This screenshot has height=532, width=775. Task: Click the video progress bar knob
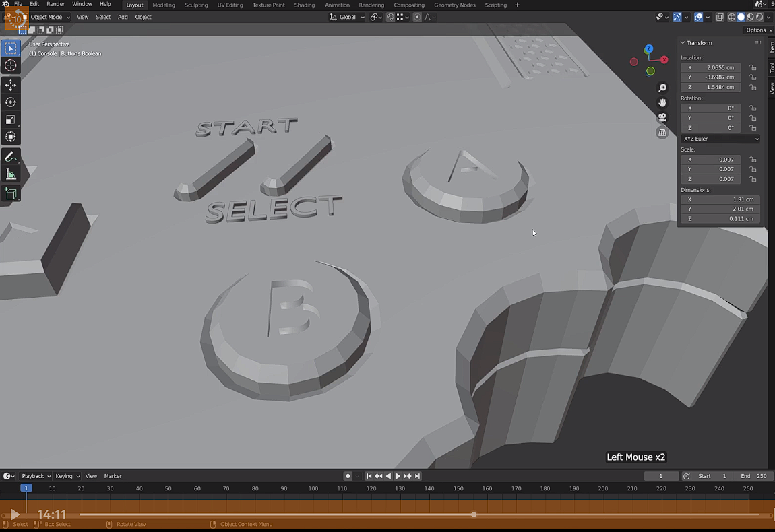click(474, 514)
